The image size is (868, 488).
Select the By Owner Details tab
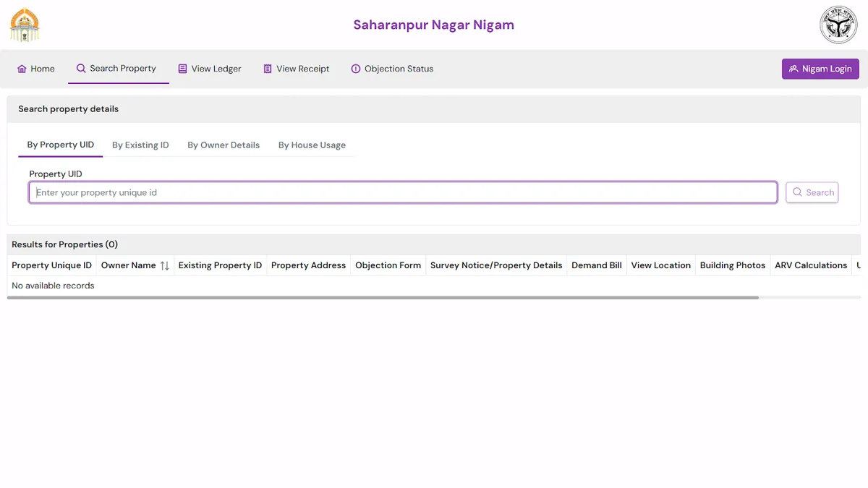223,145
